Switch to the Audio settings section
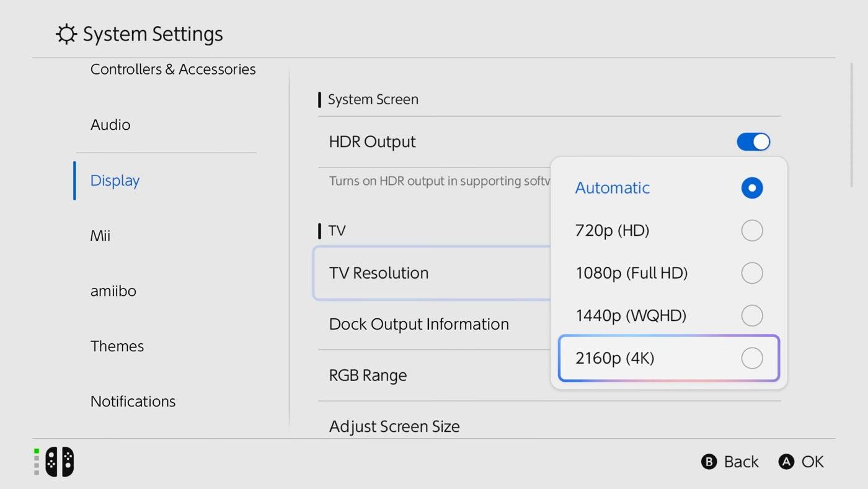Image resolution: width=868 pixels, height=489 pixels. pos(110,125)
